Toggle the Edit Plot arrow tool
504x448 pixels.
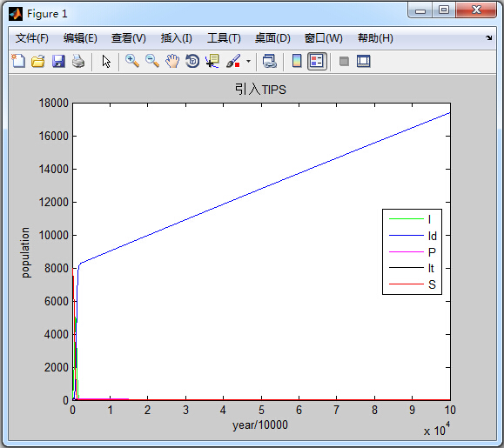[106, 61]
